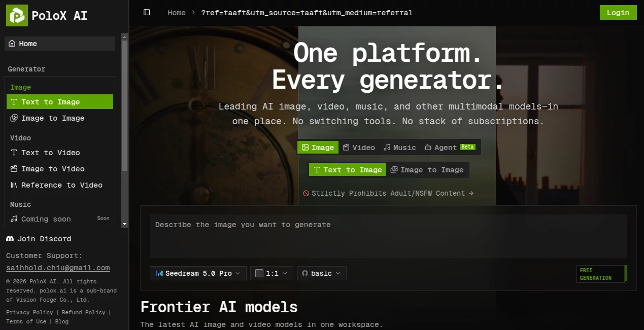Click the PoloX AI logo icon
This screenshot has height=330, width=644.
coord(17,16)
